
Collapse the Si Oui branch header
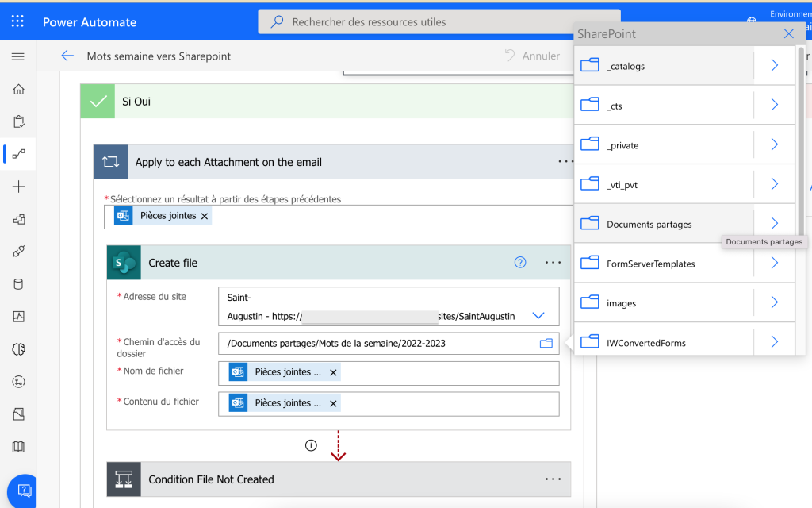point(327,101)
